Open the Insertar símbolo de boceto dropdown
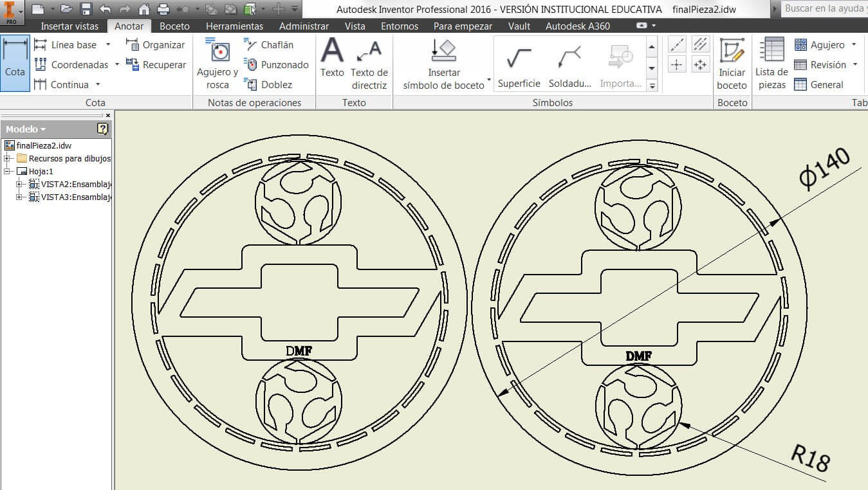Screen dimensions: 868x490 (x=489, y=82)
